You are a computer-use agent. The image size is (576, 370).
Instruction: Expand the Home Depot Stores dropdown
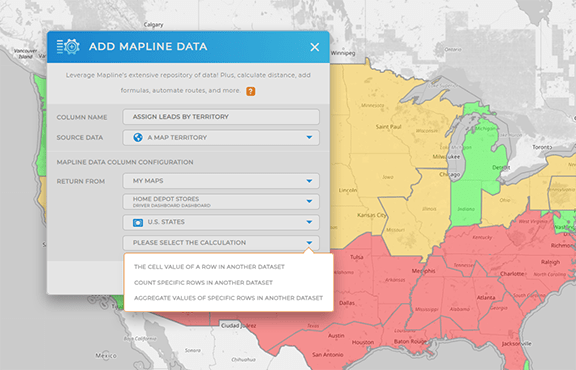point(221,201)
